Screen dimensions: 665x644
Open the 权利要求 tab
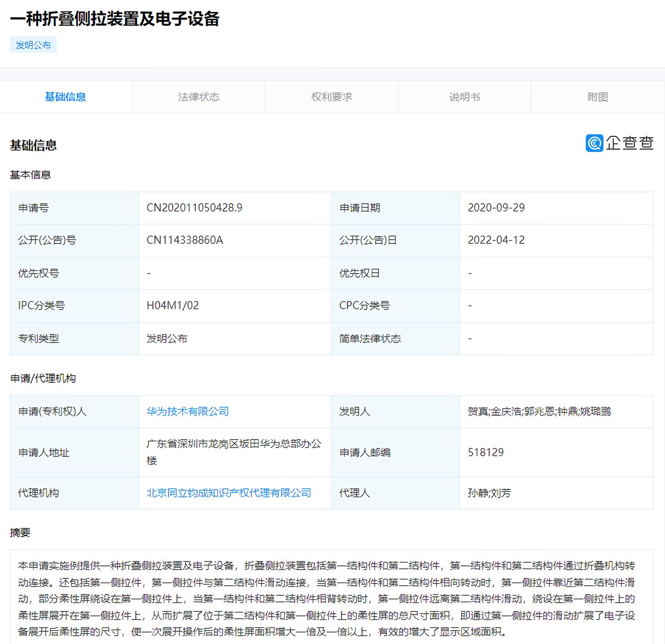click(331, 97)
